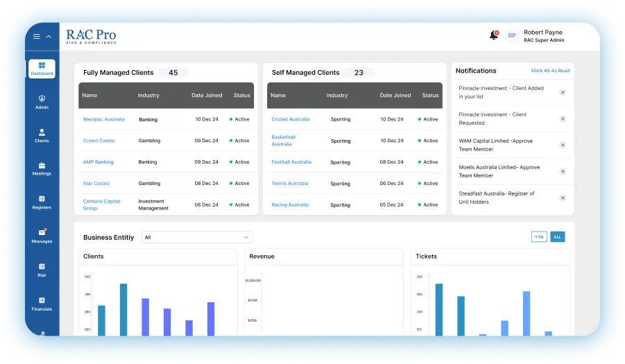Open Star Casino client link
This screenshot has width=625, height=364.
96,184
